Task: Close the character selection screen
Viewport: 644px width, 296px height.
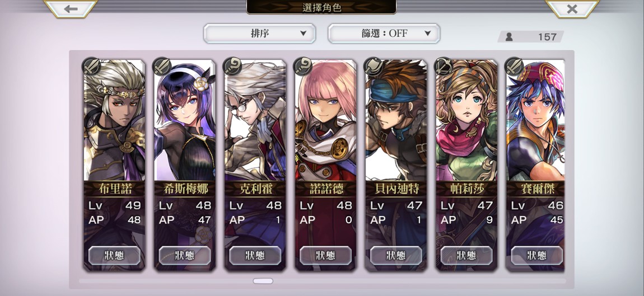Action: click(x=572, y=8)
